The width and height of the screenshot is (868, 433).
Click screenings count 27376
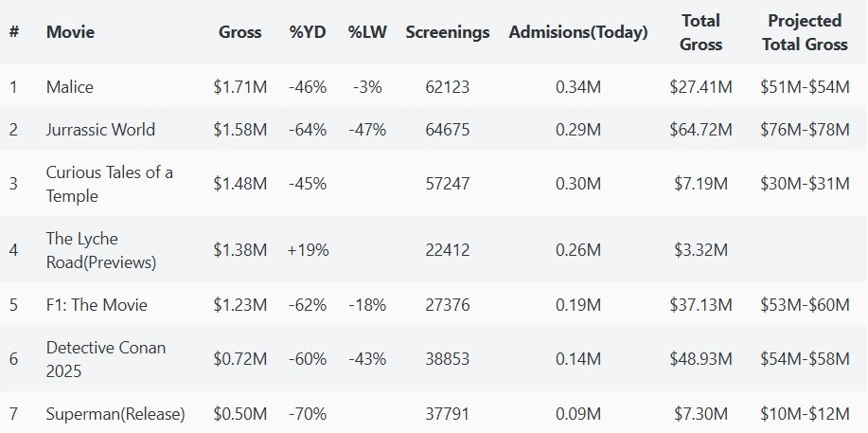[x=448, y=305]
